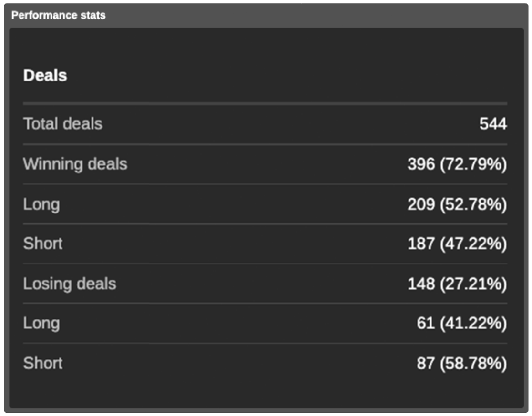Click the 58.78% short losing percentage
532x416 pixels.
(473, 364)
